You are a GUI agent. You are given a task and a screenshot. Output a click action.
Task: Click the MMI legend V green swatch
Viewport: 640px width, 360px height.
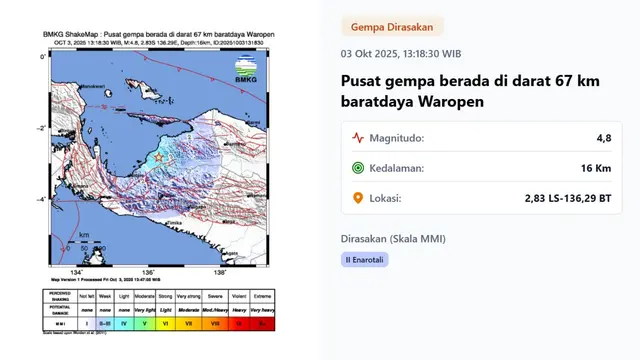144,324
